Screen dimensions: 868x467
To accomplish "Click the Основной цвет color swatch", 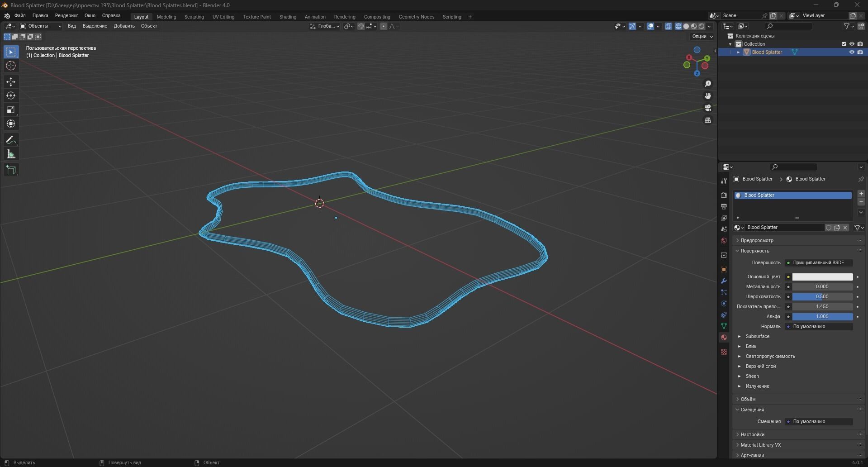I will tap(822, 277).
